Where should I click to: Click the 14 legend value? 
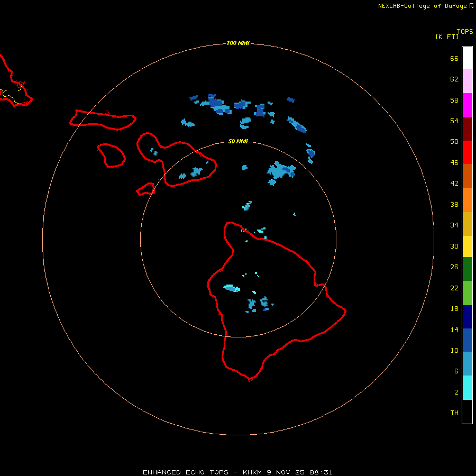454,329
